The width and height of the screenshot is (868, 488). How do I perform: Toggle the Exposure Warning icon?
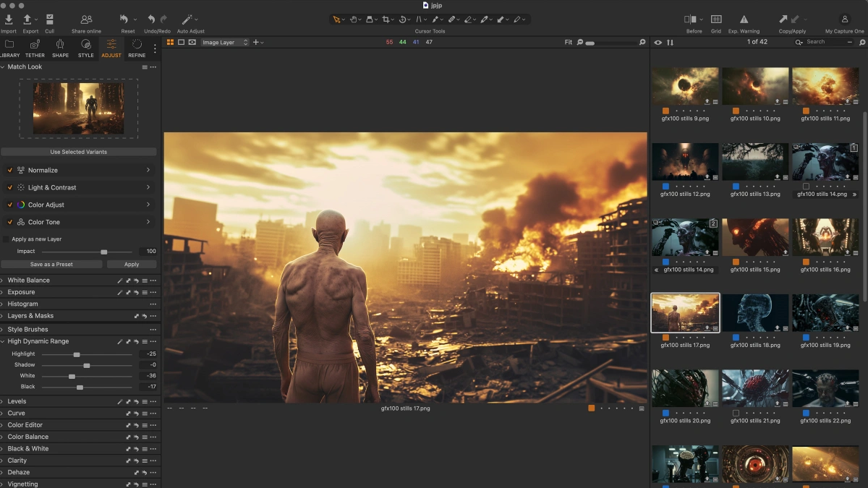click(x=744, y=20)
